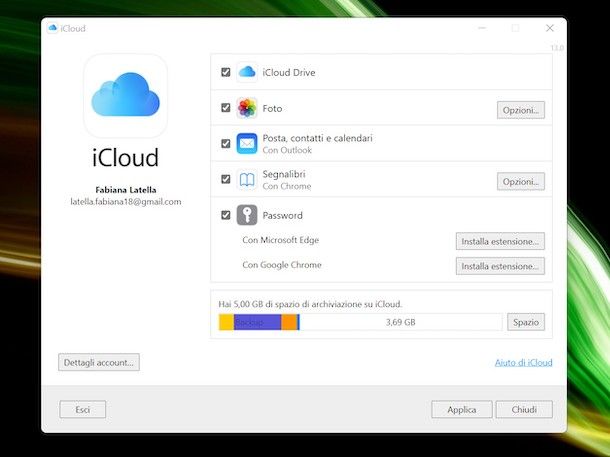Click the yellow segment of storage bar
This screenshot has width=610, height=457.
tap(226, 322)
